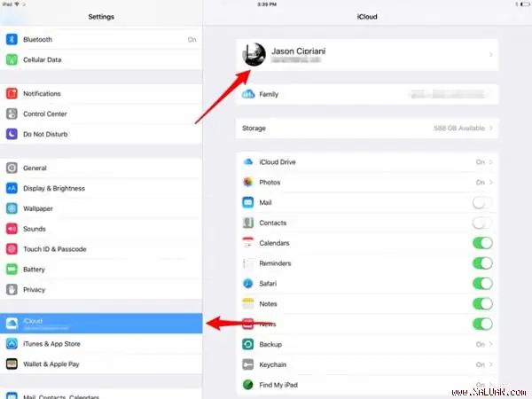Tap the General gear icon

point(12,168)
